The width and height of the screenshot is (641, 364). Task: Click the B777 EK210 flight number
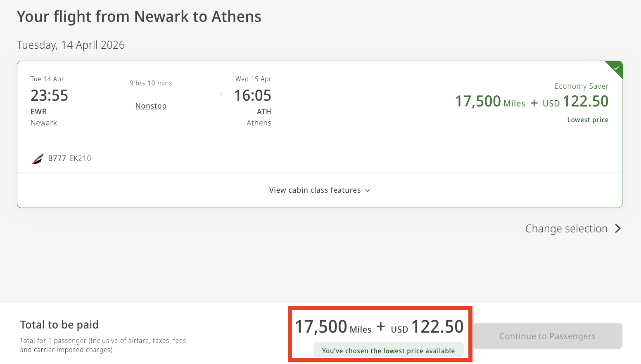(x=69, y=158)
